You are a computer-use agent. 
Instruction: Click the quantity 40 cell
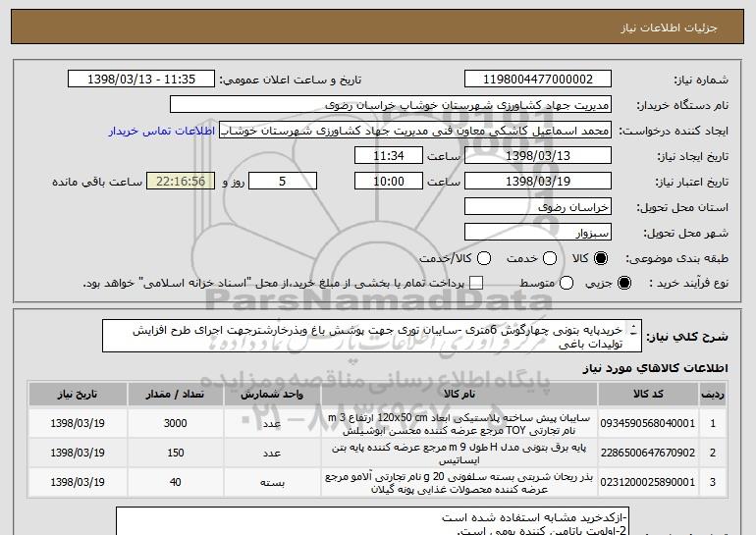pos(175,482)
